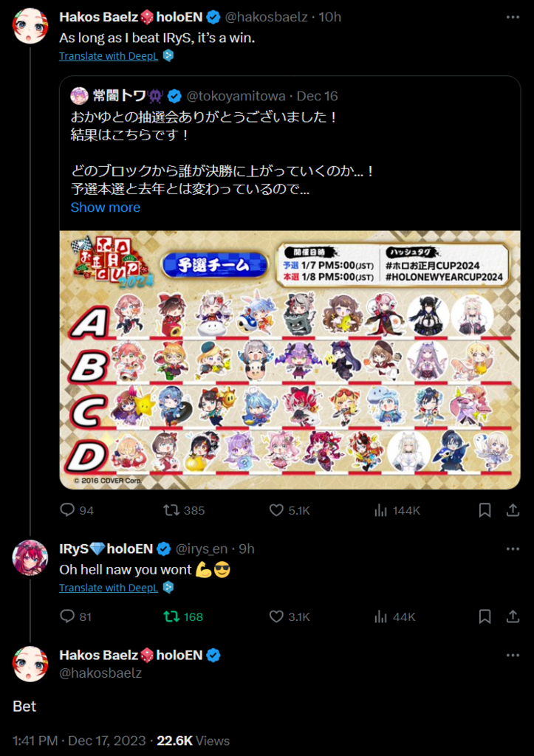The width and height of the screenshot is (534, 756).
Task: Translate IRyS's reply with DeepL
Action: click(109, 588)
